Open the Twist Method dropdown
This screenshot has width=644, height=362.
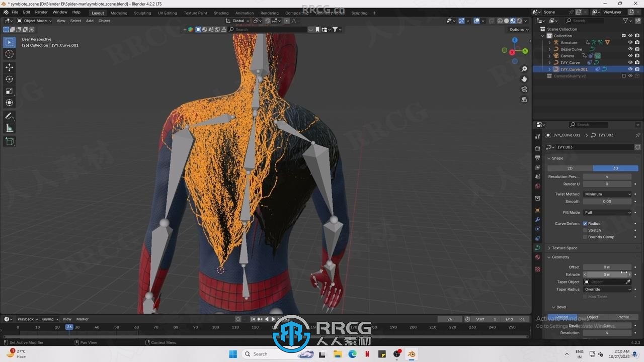point(607,194)
